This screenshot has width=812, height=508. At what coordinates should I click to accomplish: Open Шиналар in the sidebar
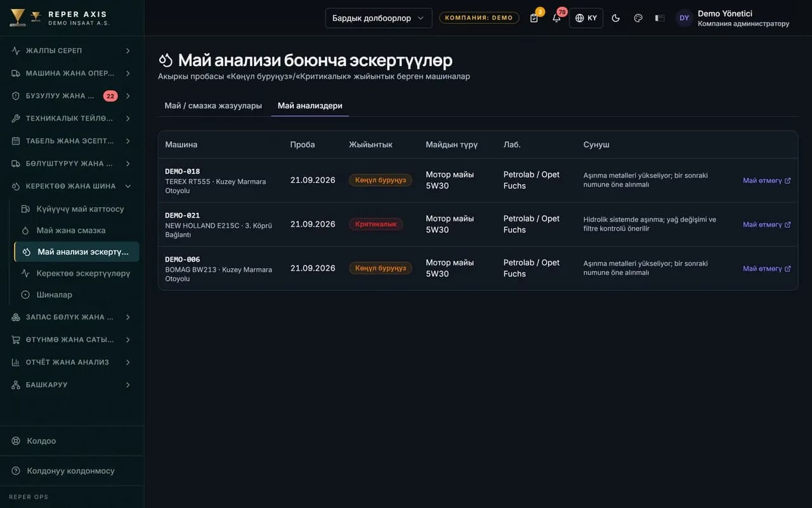77,295
